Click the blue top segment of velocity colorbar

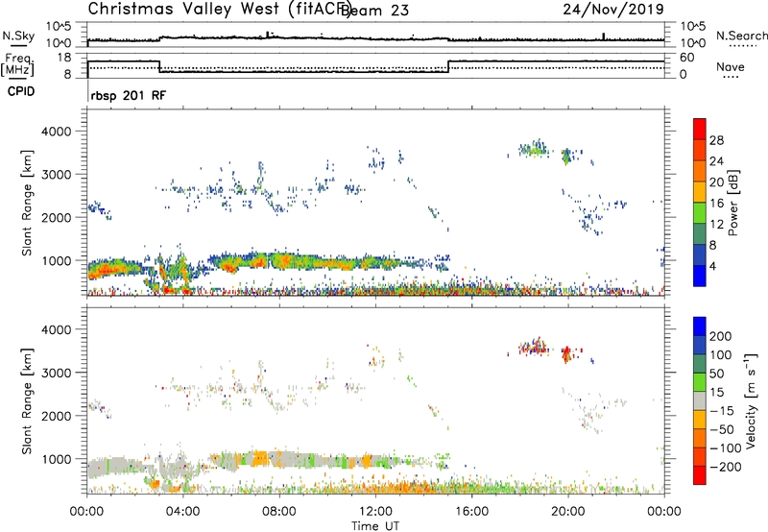pos(700,326)
